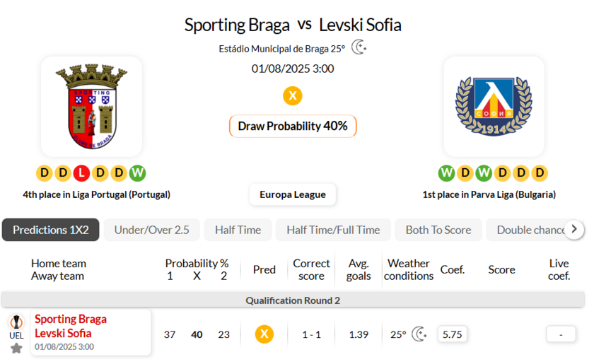The image size is (594, 364).
Task: Click the moon weather icon in the table row
Action: (x=419, y=334)
